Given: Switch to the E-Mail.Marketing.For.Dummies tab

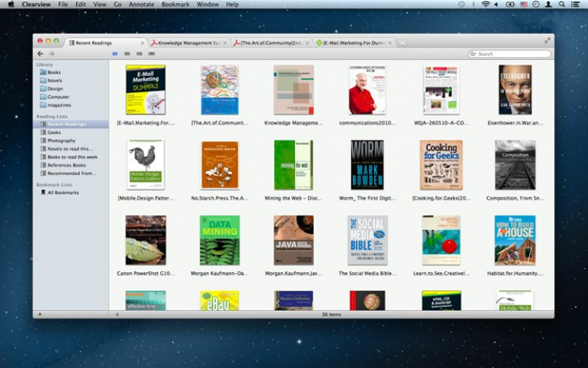Looking at the screenshot, I should coord(354,43).
